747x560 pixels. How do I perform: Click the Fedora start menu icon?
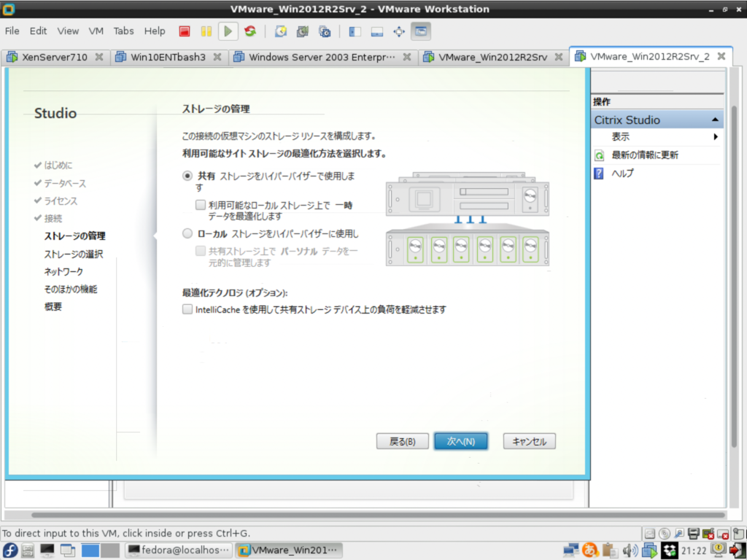[10, 551]
